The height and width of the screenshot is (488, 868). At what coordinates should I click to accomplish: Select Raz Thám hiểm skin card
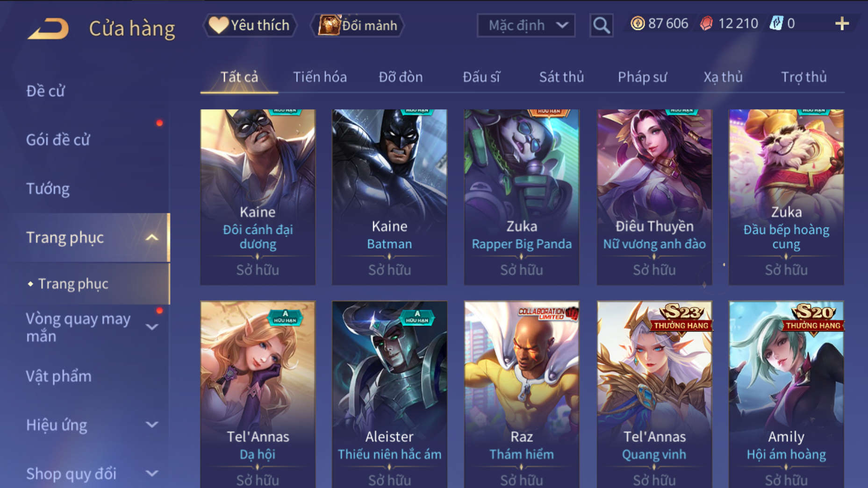coord(522,395)
